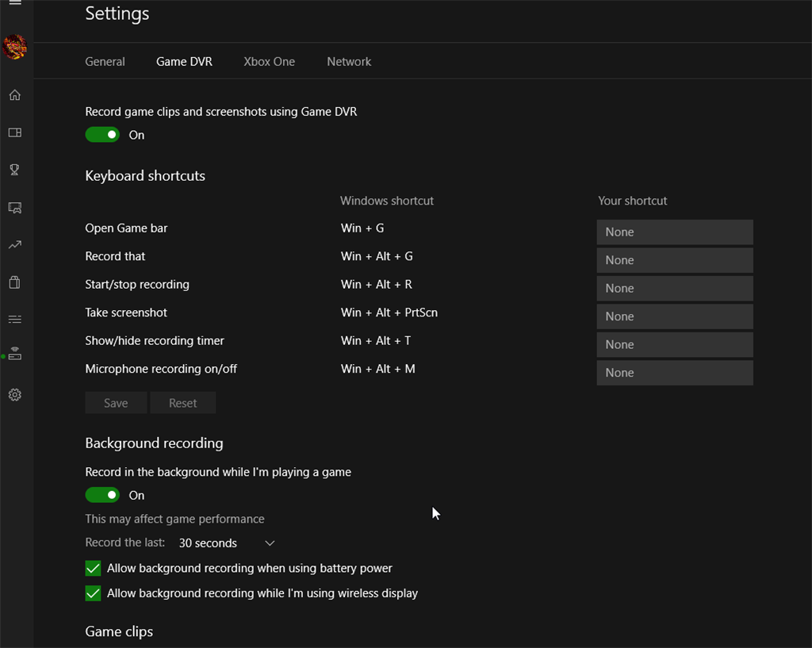Set custom shortcut for Open Game bar

pos(675,232)
